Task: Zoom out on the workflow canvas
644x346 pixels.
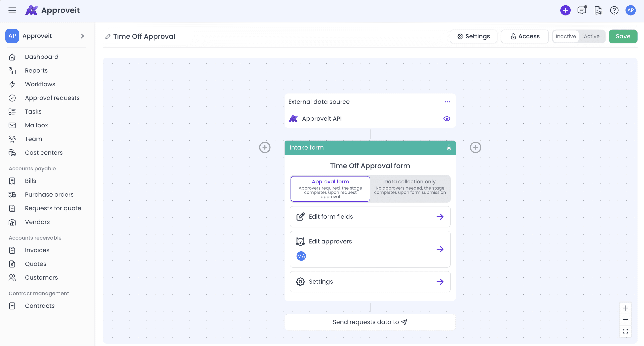Action: tap(625, 320)
